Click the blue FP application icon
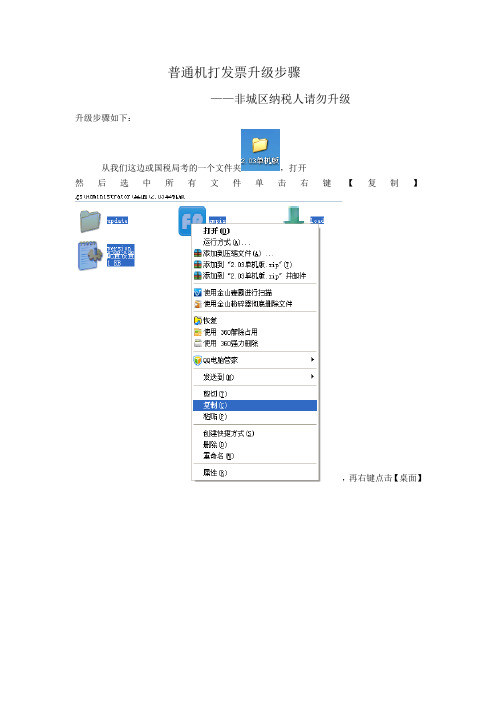 192,221
